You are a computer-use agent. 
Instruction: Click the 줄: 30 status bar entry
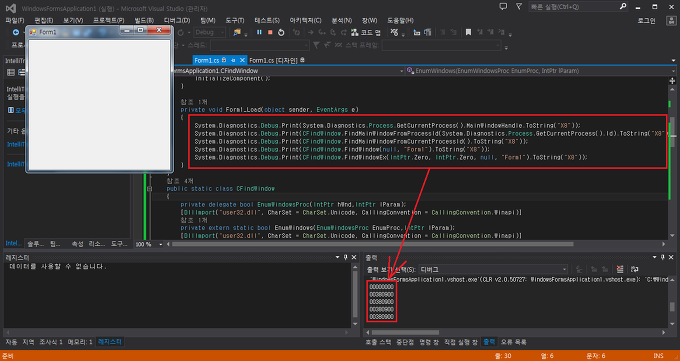pyautogui.click(x=503, y=356)
